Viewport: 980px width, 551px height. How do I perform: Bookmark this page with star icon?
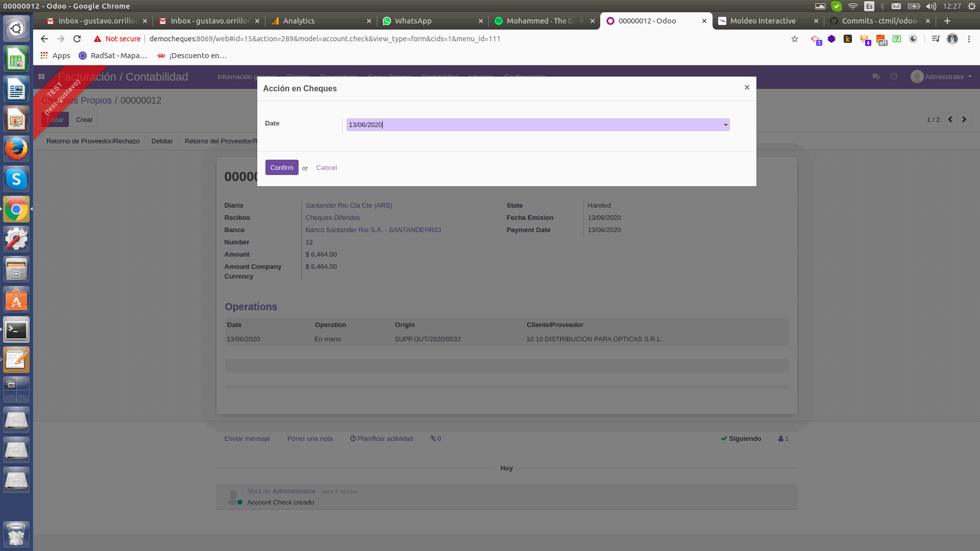(795, 39)
